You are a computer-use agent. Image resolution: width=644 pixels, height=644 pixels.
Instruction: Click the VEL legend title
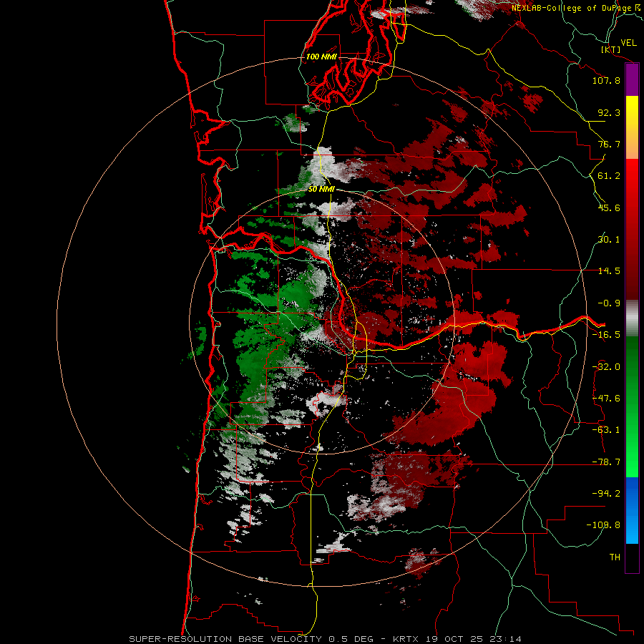[x=628, y=43]
